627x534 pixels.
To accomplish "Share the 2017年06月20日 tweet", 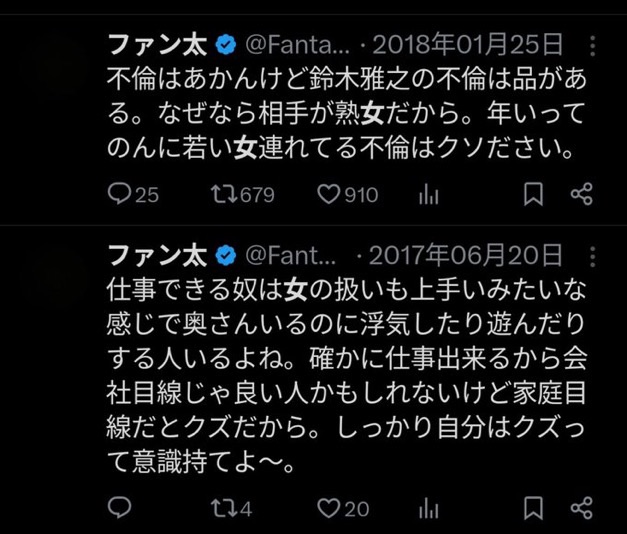I will click(x=581, y=508).
